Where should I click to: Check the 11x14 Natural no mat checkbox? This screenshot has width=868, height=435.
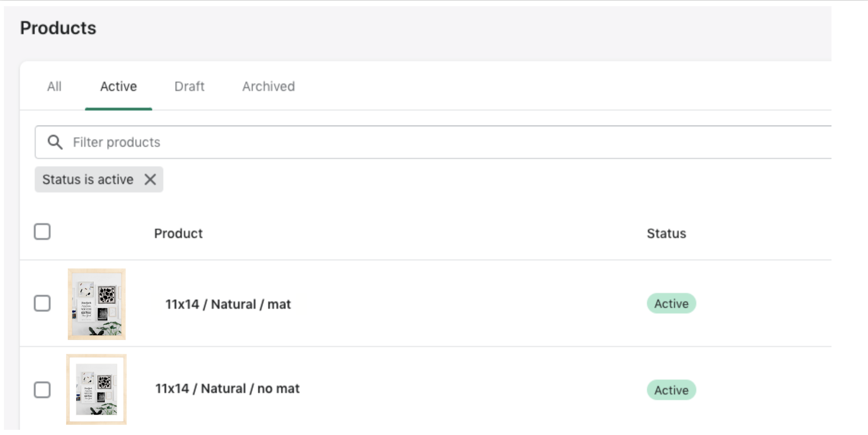click(42, 390)
